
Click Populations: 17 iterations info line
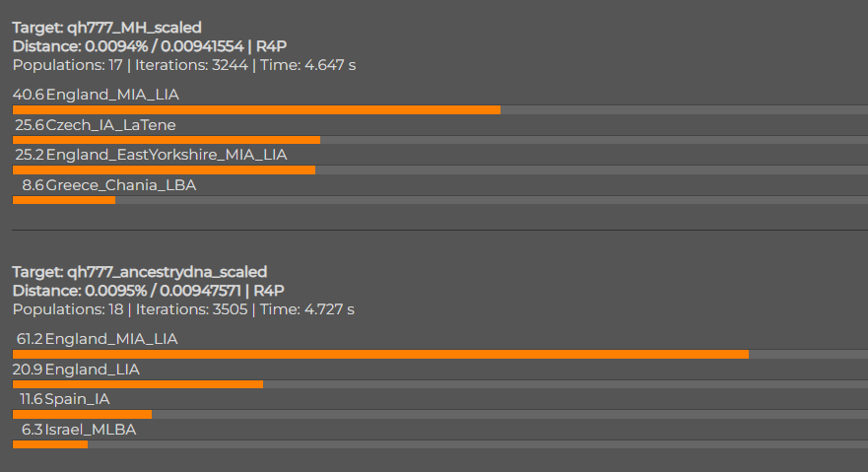pyautogui.click(x=184, y=65)
